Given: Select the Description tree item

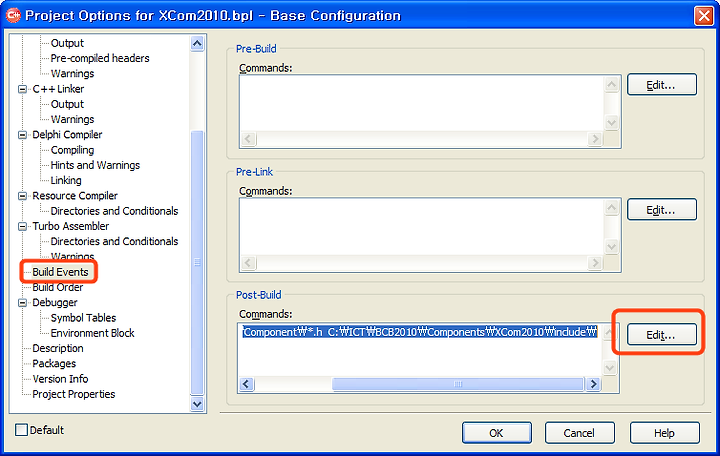Looking at the screenshot, I should pos(58,349).
